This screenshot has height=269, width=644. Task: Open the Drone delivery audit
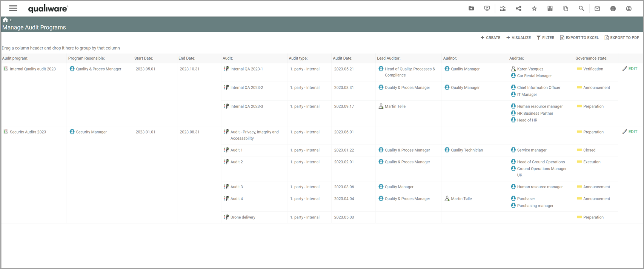coord(243,217)
